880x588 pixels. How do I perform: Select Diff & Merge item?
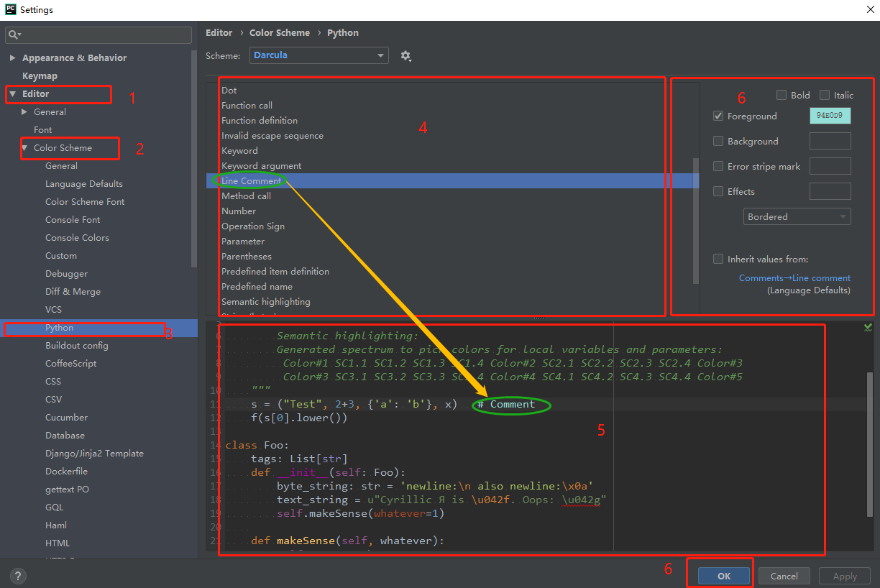73,291
